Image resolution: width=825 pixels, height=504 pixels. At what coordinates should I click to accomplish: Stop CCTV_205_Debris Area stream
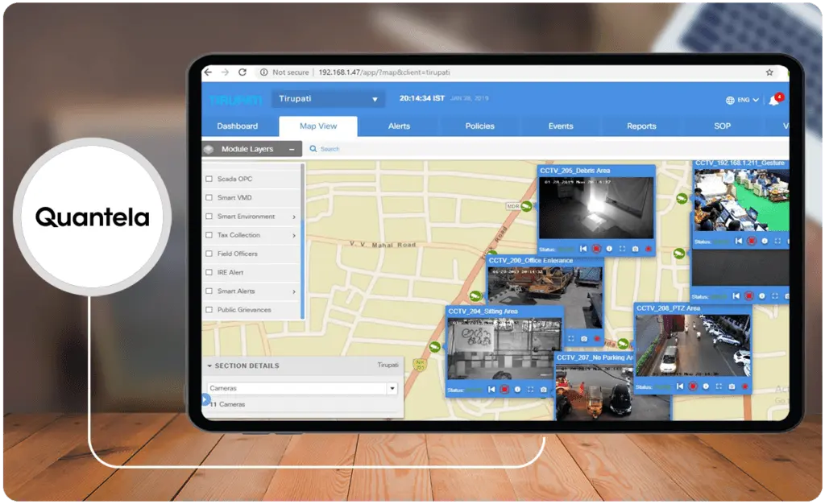(596, 249)
